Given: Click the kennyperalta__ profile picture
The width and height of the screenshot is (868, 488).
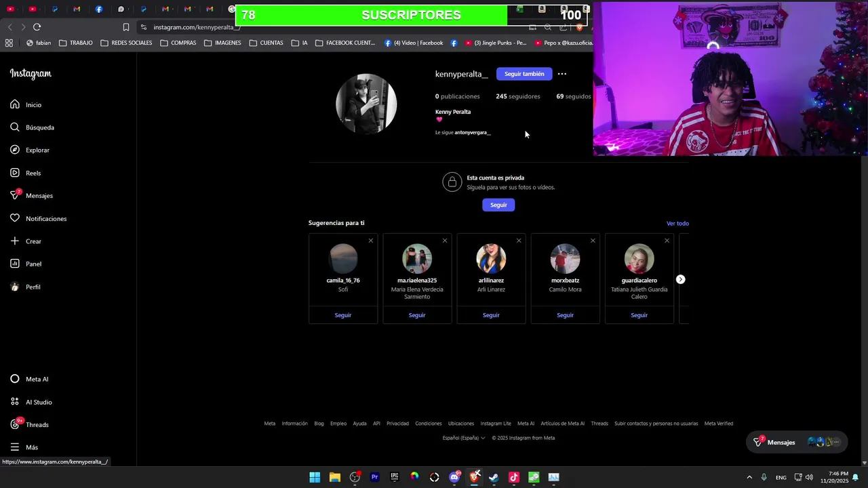Looking at the screenshot, I should point(366,104).
